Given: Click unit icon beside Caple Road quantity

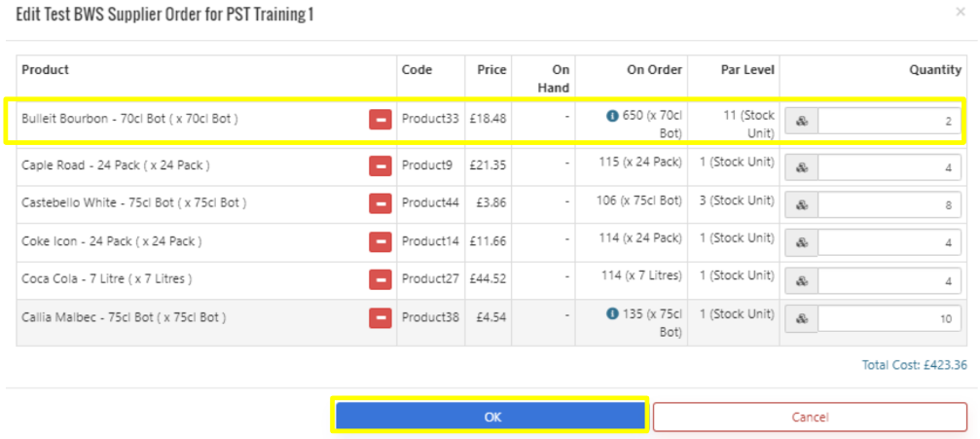Looking at the screenshot, I should [802, 167].
